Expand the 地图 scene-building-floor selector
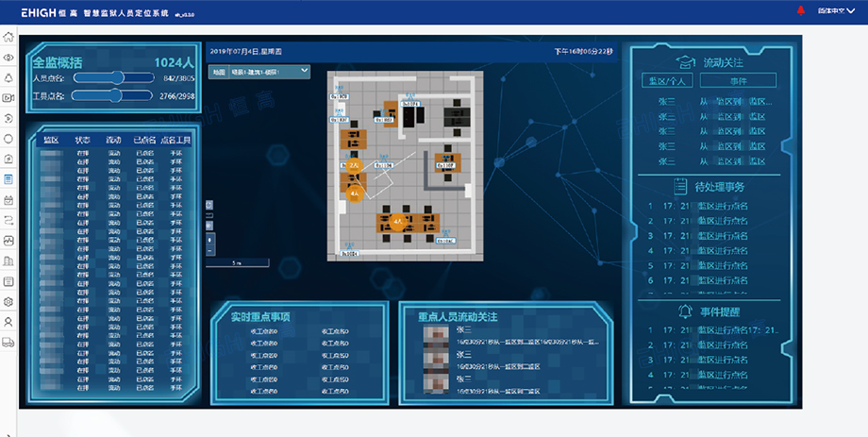Viewport: 868px width, 437px height. point(269,72)
